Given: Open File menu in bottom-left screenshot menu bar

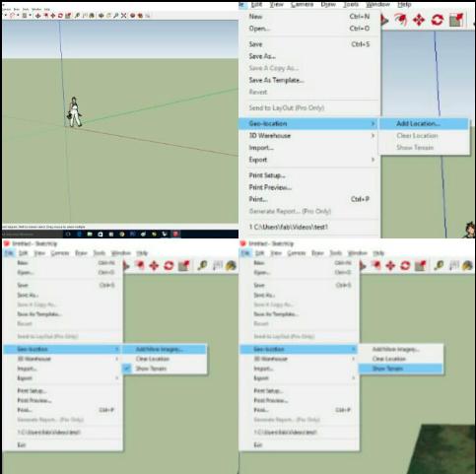Looking at the screenshot, I should tap(9, 253).
